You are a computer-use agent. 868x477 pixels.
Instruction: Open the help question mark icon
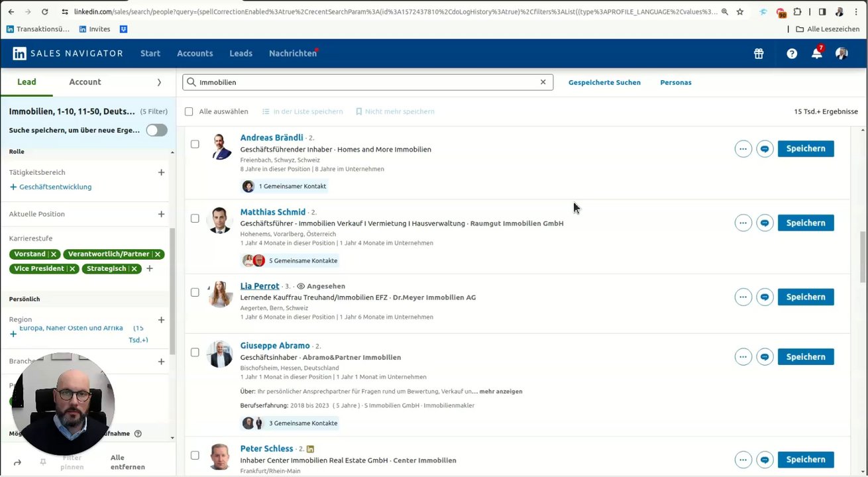[792, 54]
